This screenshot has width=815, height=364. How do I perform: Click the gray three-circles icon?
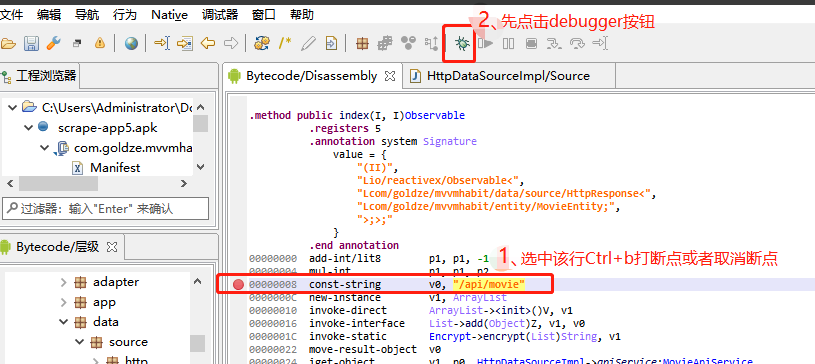click(x=409, y=44)
